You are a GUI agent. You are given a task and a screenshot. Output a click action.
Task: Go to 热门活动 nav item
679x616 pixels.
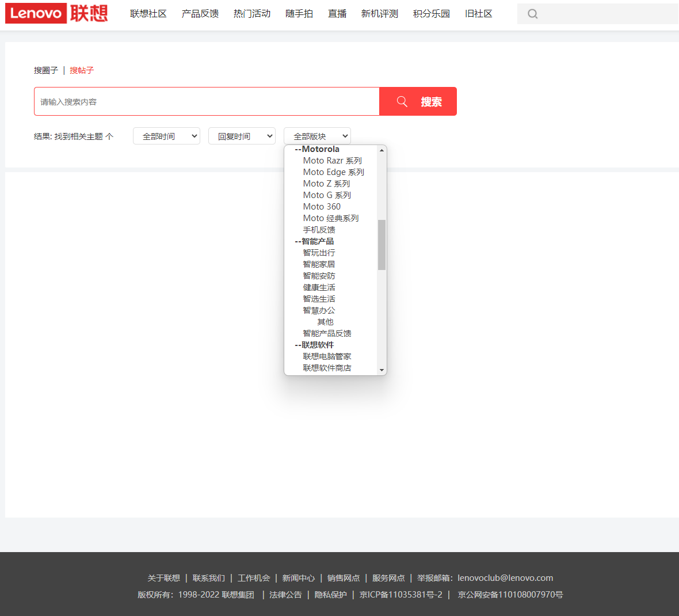click(x=252, y=14)
